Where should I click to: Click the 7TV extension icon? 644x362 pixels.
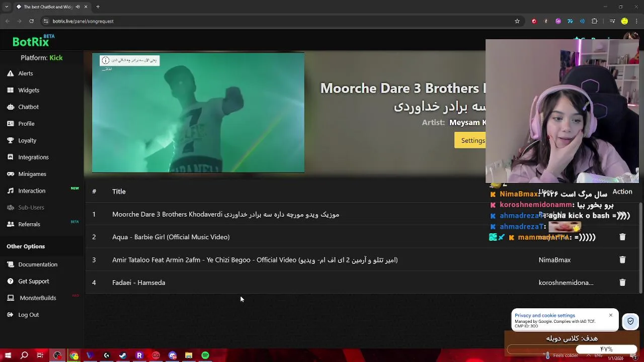click(x=570, y=21)
